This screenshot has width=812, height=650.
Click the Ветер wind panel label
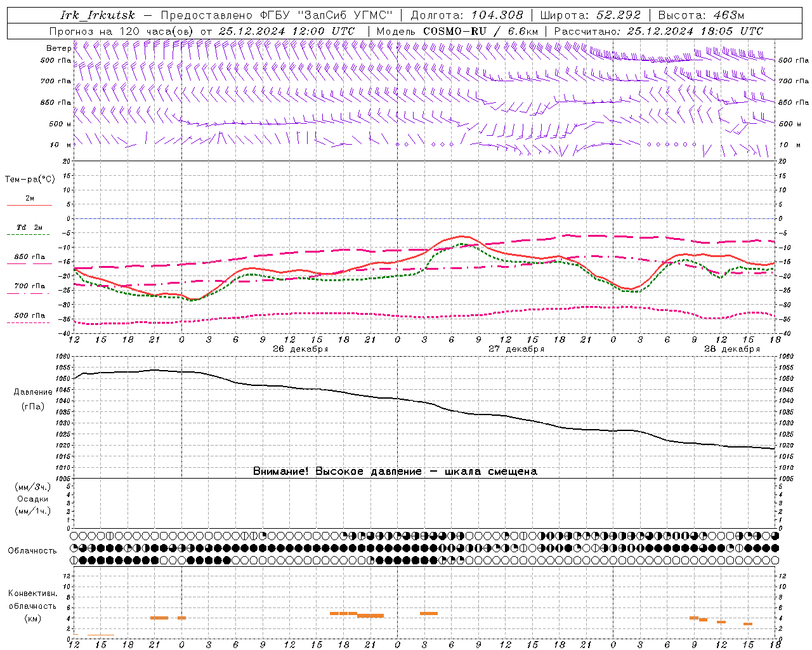pyautogui.click(x=58, y=48)
